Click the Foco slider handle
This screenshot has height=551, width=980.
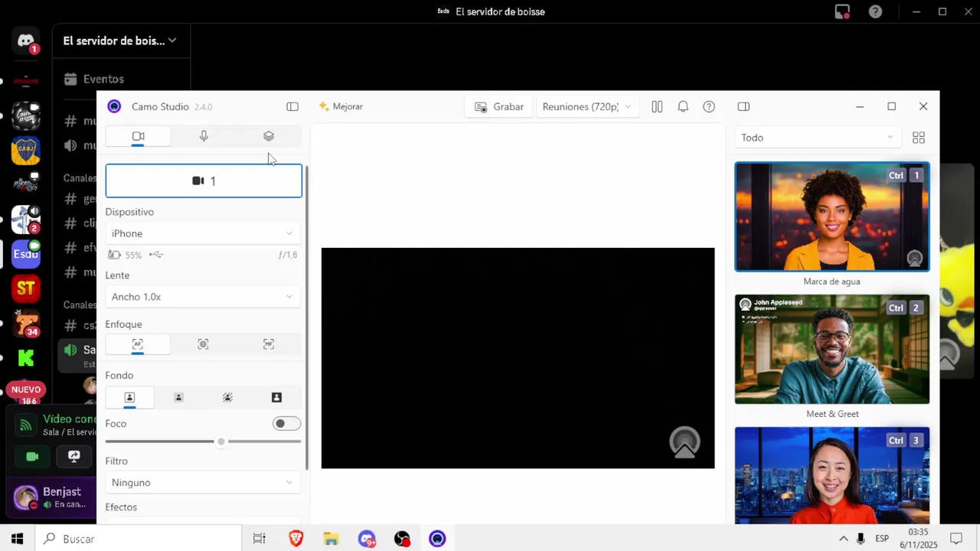(221, 442)
